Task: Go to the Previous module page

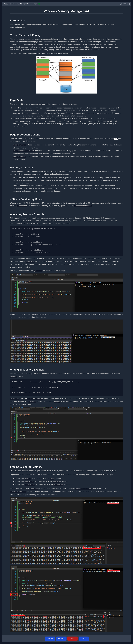Action: [50, 638]
